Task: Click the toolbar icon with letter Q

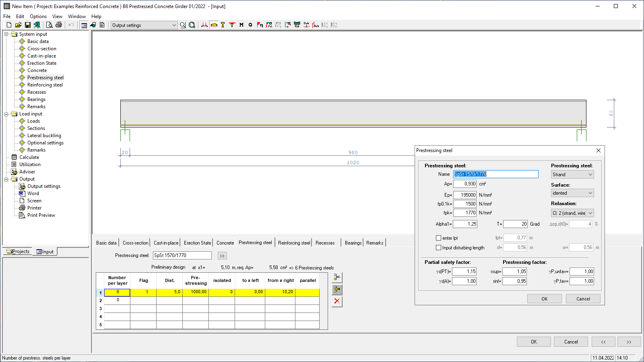Action: [x=250, y=25]
